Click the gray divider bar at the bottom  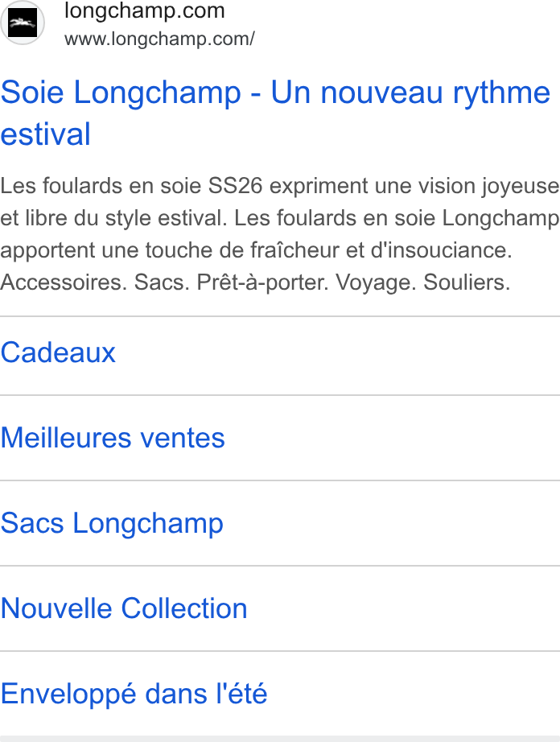coord(280,739)
